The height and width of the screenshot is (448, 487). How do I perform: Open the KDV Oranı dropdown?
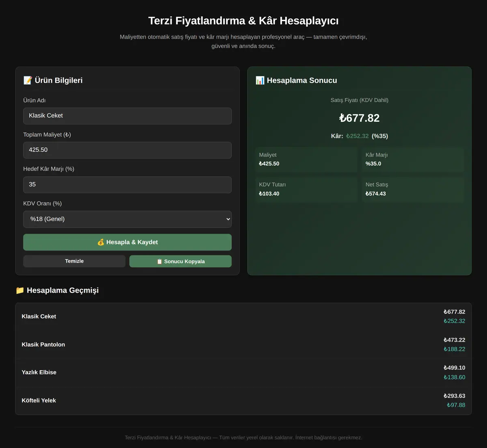point(127,219)
